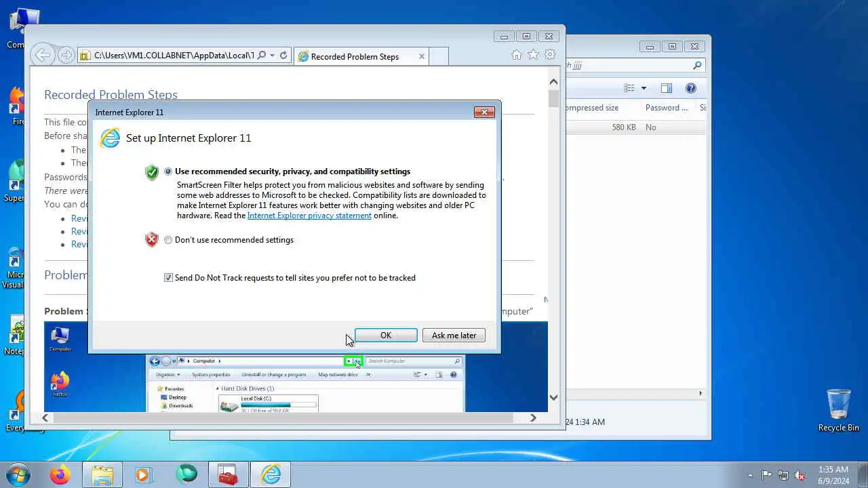Close the Internet Explorer 11 setup dialog
Screen dimensions: 868x488
coord(484,113)
